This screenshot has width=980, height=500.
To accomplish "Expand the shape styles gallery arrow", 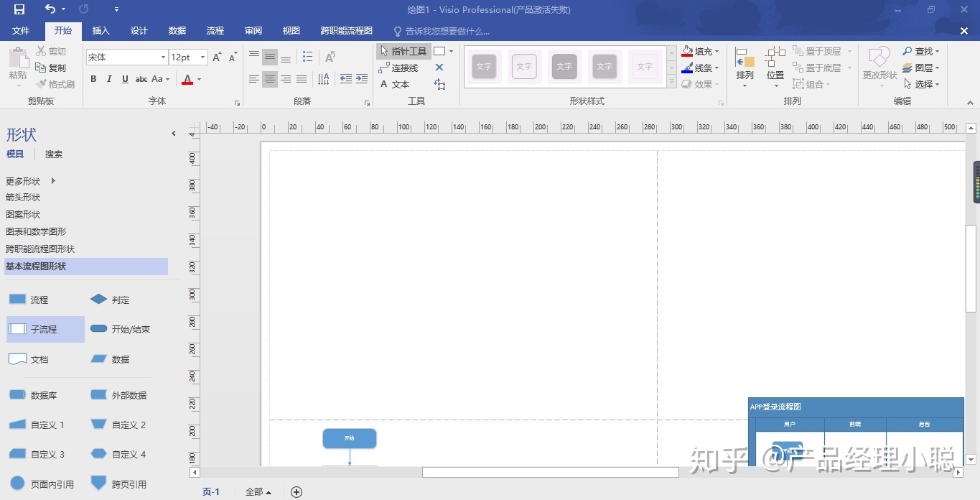I will pos(672,83).
